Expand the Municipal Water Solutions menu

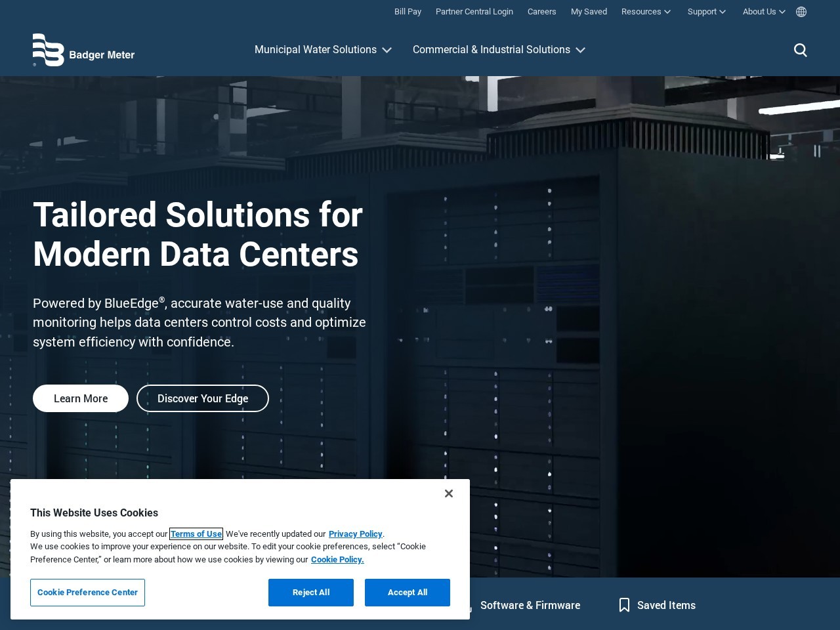323,50
